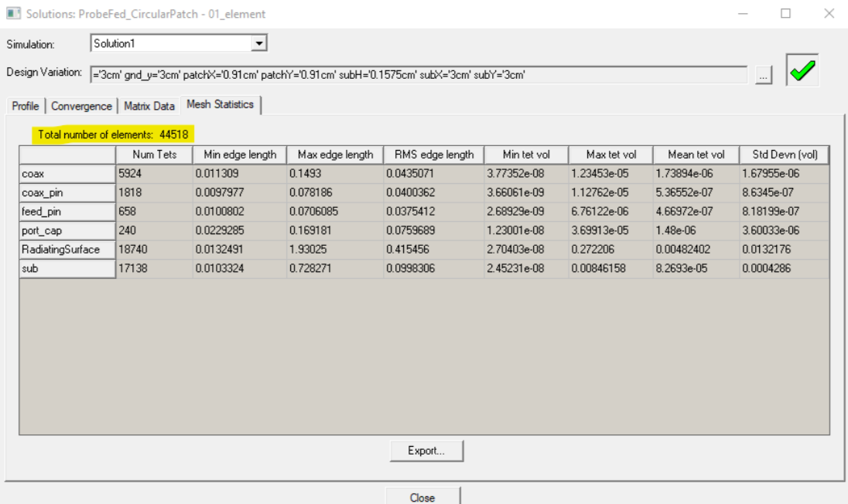Click the design variation browse button
The image size is (848, 504).
point(763,75)
